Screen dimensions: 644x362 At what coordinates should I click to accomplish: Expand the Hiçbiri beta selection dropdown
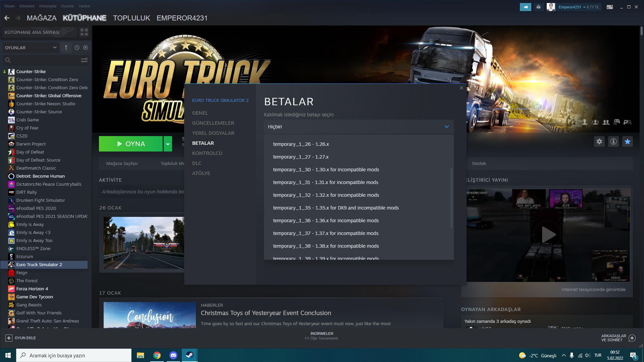(359, 127)
